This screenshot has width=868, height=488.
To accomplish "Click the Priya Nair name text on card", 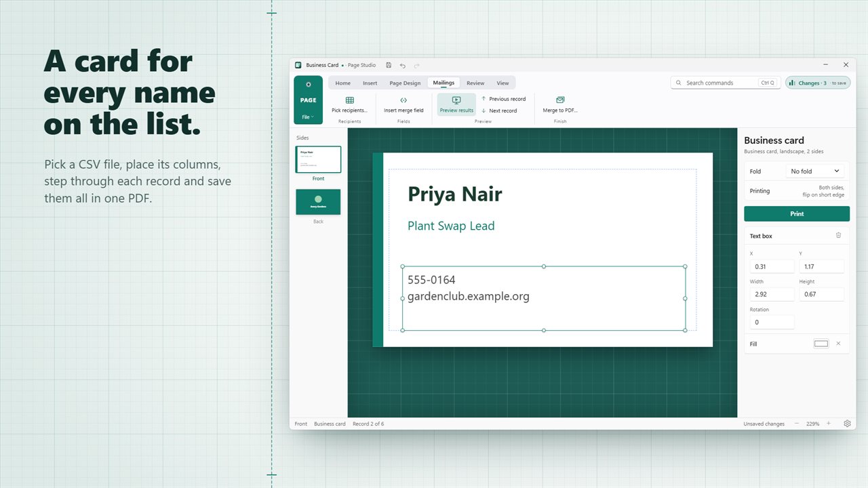I will click(455, 195).
